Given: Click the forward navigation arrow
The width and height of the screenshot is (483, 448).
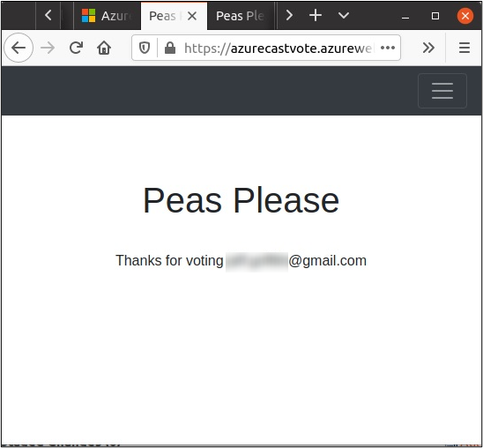Looking at the screenshot, I should 48,48.
